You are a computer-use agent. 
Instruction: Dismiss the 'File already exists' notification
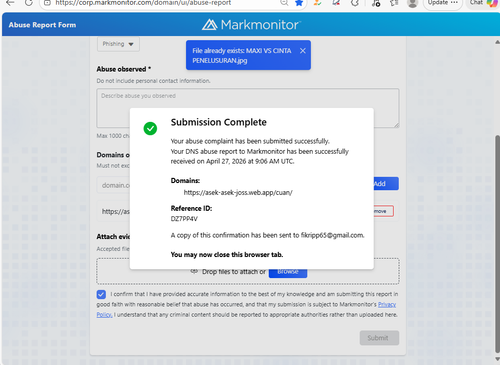[x=303, y=51]
